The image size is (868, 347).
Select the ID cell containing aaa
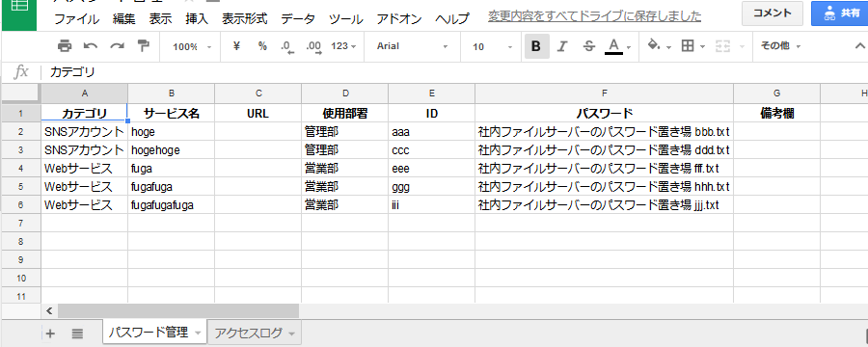[x=431, y=132]
